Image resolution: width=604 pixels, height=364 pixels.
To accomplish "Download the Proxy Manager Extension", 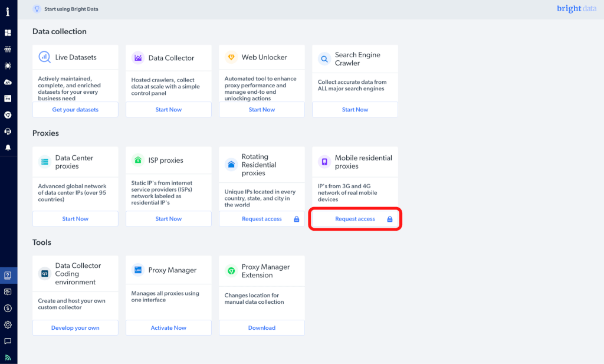I will tap(262, 328).
